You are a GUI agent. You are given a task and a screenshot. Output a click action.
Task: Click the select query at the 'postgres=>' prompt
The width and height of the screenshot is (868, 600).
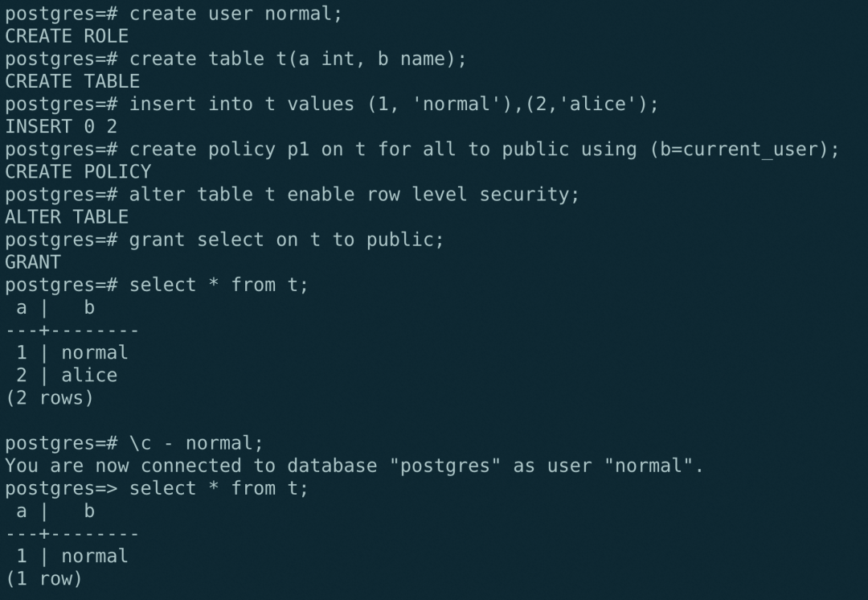219,488
